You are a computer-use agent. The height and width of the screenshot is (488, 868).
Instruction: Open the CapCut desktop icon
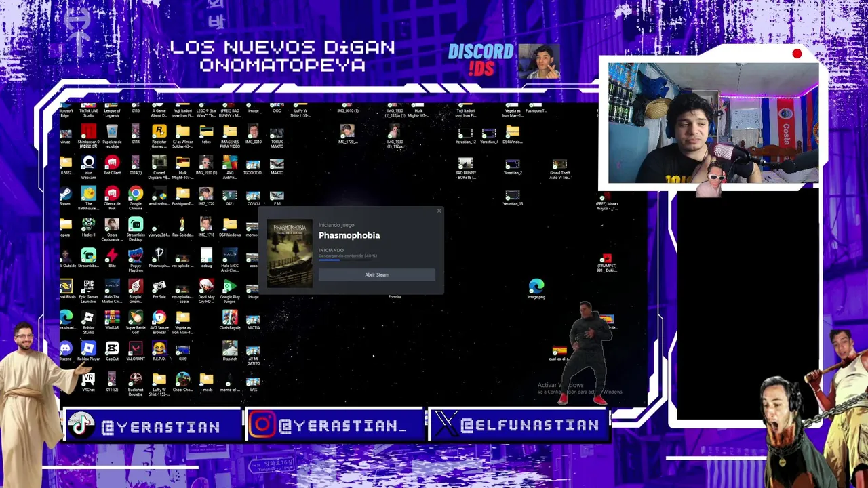(x=112, y=348)
